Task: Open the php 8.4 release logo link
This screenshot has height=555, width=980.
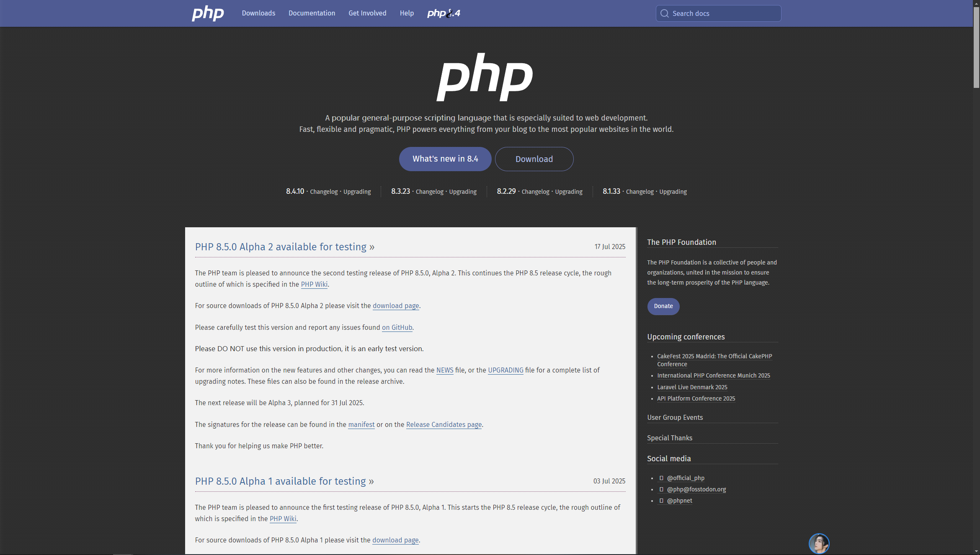Action: (x=444, y=13)
